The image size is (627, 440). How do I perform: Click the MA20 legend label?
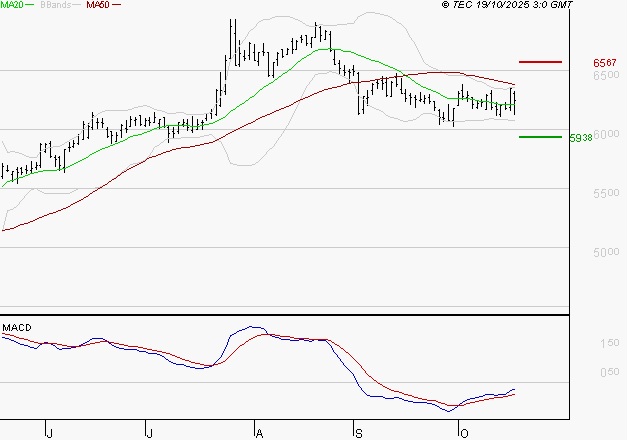coord(12,5)
